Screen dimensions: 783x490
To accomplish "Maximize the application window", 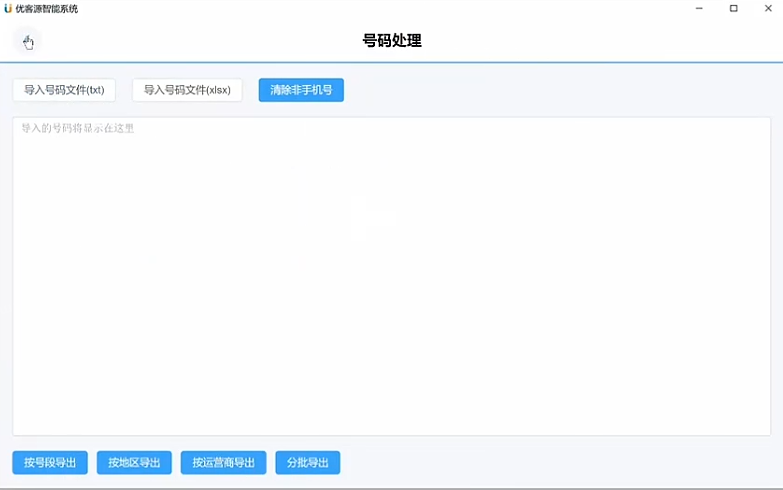I will [733, 8].
